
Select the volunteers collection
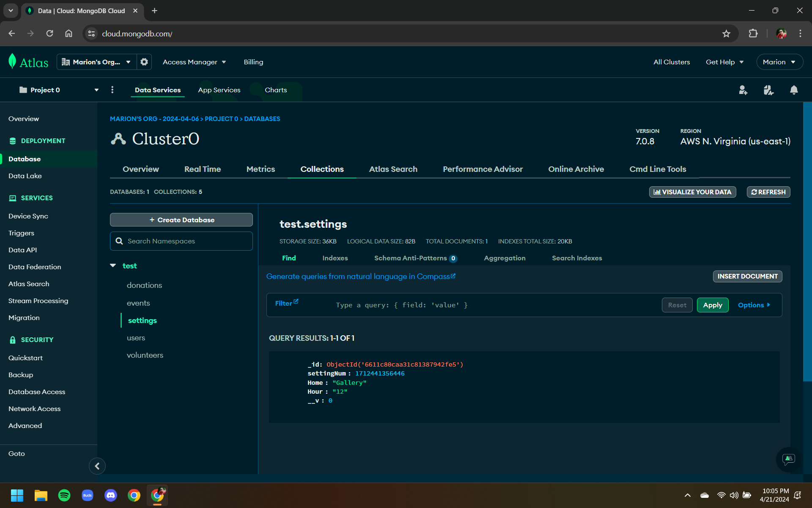[x=145, y=356]
